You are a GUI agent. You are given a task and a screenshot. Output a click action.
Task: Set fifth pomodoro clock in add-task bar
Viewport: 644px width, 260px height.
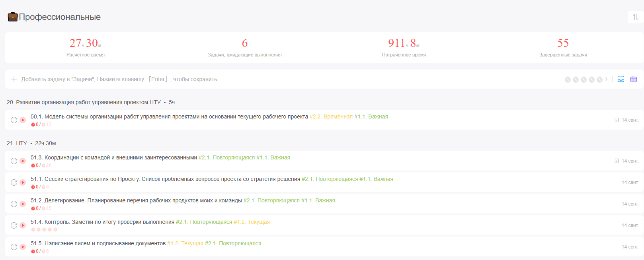click(x=599, y=80)
